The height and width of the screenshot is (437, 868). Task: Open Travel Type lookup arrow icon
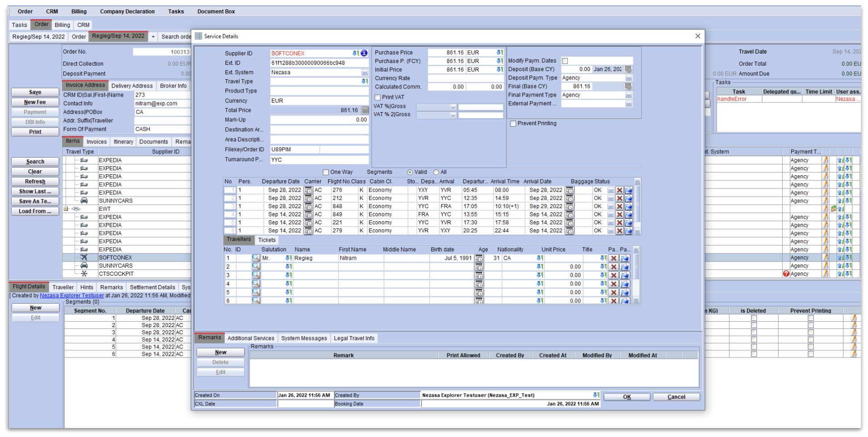(365, 81)
